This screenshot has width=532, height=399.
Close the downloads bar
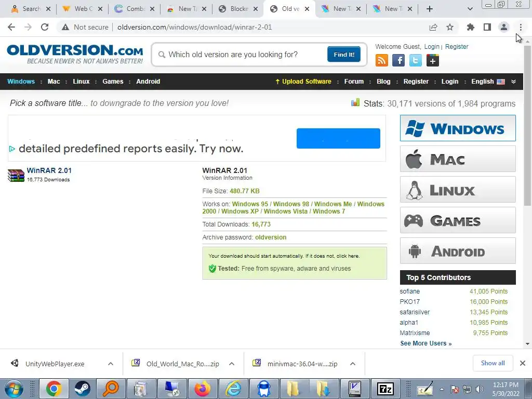[x=523, y=363]
